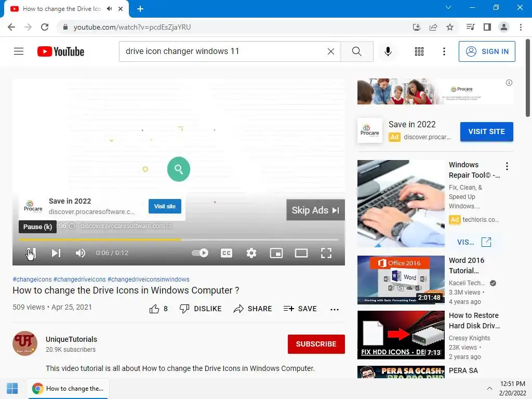Open the SHARE dialog
This screenshot has height=399, width=532.
tap(253, 309)
